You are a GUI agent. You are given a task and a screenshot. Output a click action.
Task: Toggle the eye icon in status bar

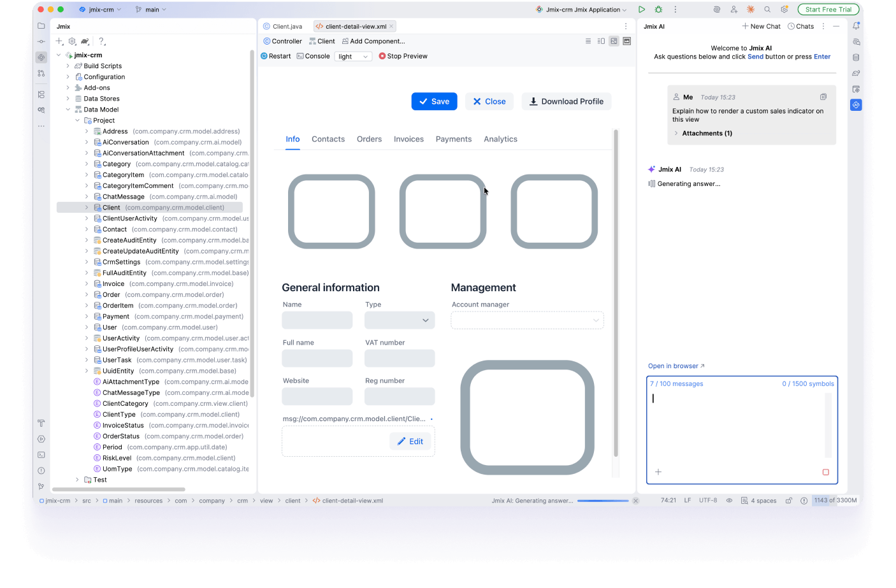729,501
